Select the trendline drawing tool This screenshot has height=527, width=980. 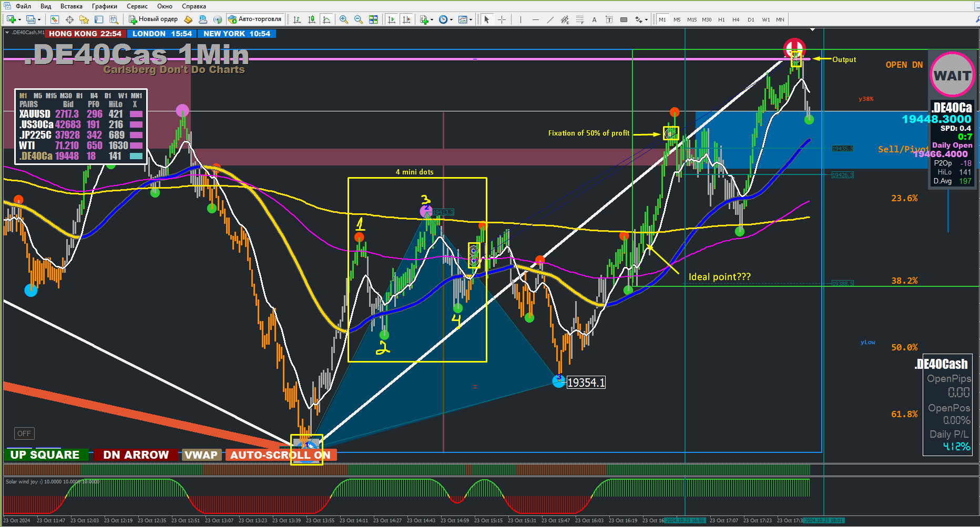point(550,19)
